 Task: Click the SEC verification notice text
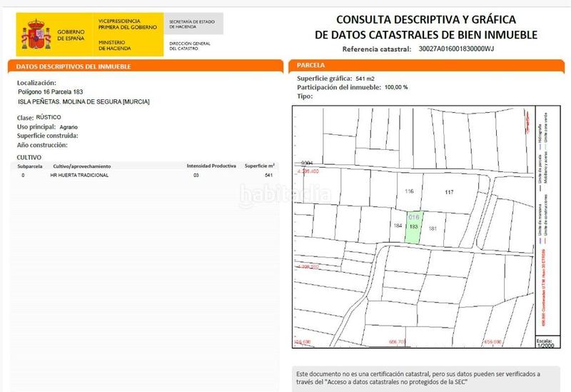click(x=419, y=378)
